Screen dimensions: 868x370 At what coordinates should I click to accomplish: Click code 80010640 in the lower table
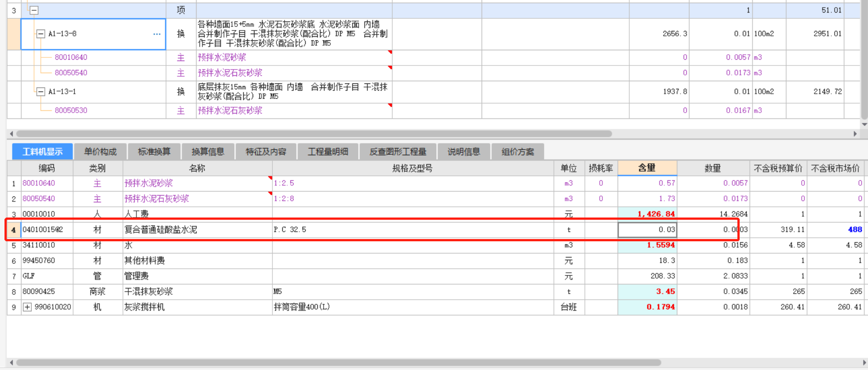(39, 183)
